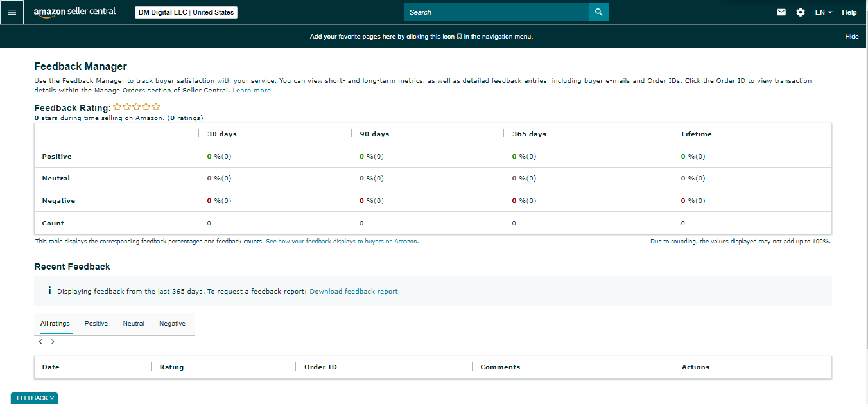Image resolution: width=868 pixels, height=404 pixels.
Task: Open See how your feedback displays link
Action: pos(342,242)
